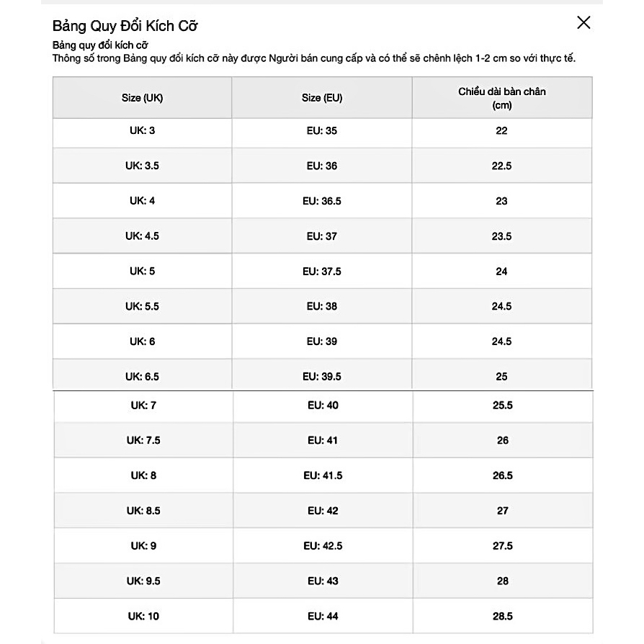Viewport: 644px width, 644px height.
Task: Click the 27.5 cm length cell
Action: pos(503,546)
